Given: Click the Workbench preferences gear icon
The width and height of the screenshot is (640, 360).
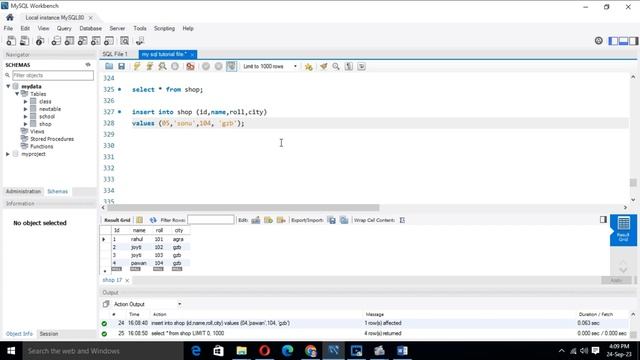Looking at the screenshot, I should click(x=598, y=40).
